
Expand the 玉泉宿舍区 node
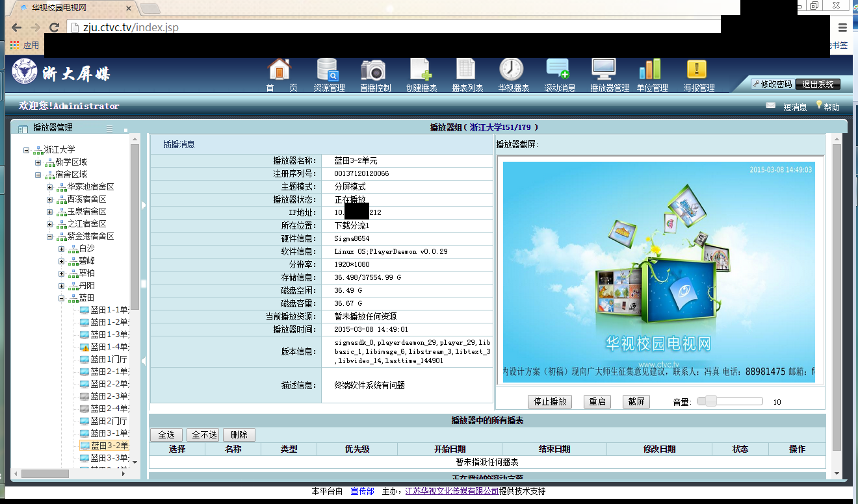pyautogui.click(x=50, y=212)
